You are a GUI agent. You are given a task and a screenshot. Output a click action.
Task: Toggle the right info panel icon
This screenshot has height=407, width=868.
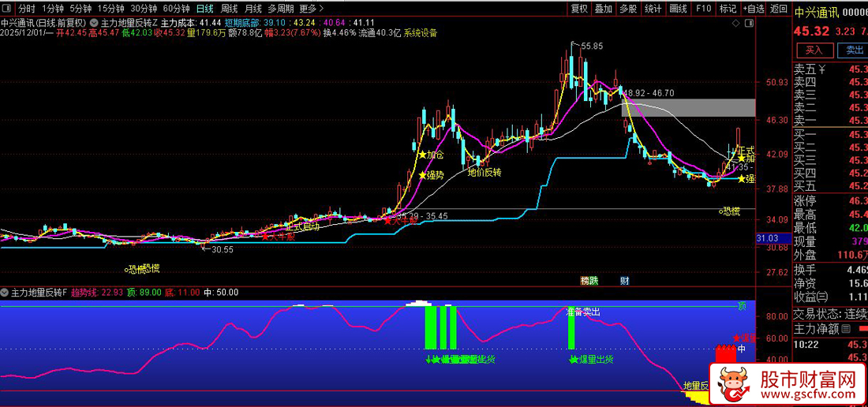[x=750, y=23]
